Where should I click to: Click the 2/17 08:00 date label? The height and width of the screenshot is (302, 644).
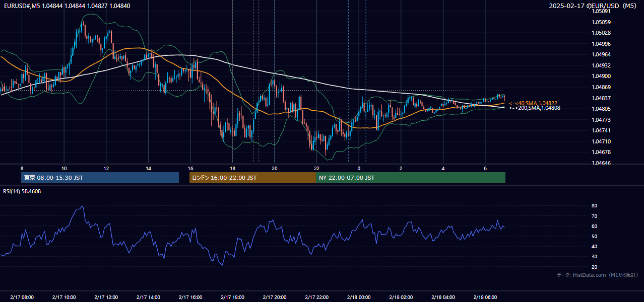point(22,297)
